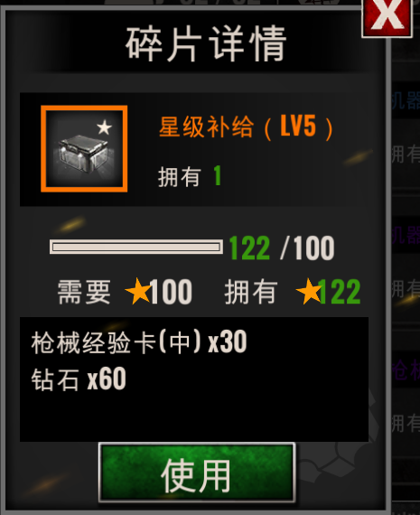Click the partially hidden purple 枪 item behind dialog

[x=406, y=370]
